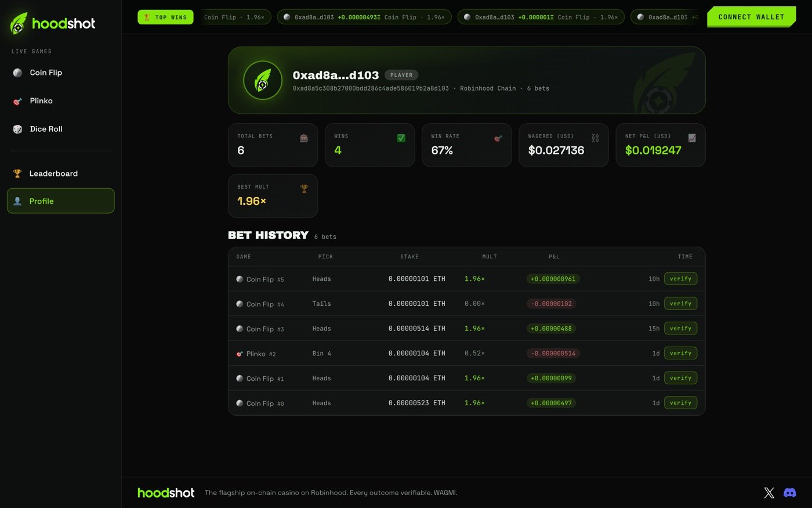Image resolution: width=812 pixels, height=508 pixels.
Task: Verify the Plinko #2 bet
Action: click(x=680, y=353)
